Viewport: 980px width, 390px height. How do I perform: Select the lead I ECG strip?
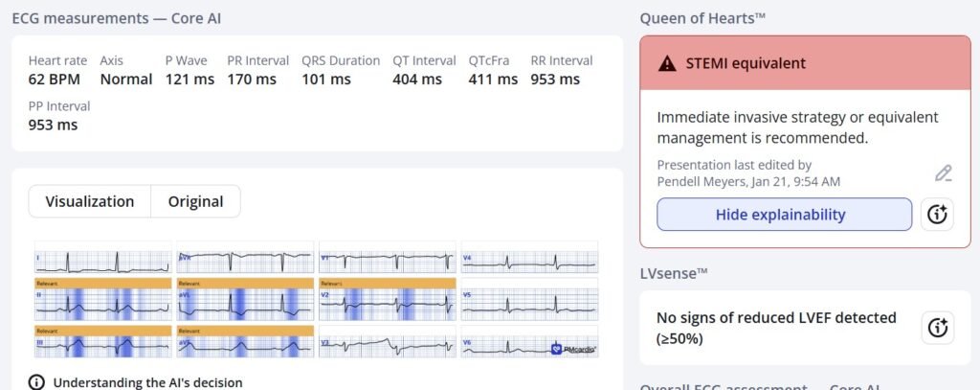pos(102,258)
